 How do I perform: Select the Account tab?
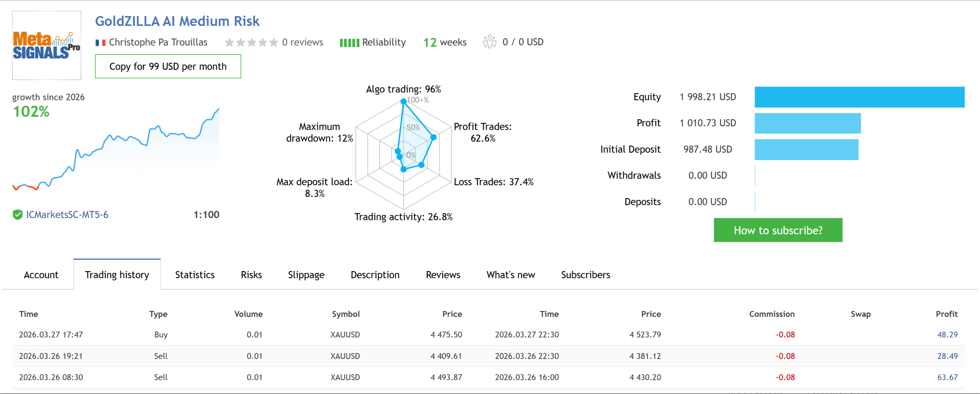(x=41, y=275)
